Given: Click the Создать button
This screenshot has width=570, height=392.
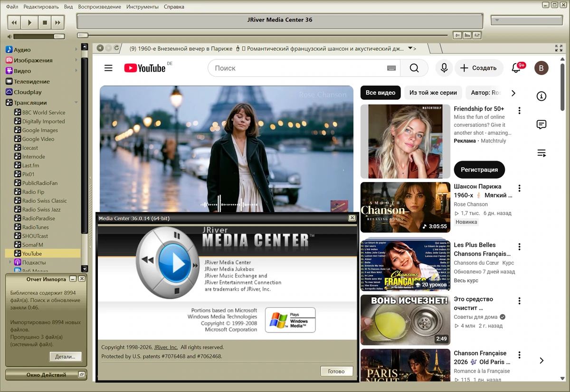Looking at the screenshot, I should point(479,68).
